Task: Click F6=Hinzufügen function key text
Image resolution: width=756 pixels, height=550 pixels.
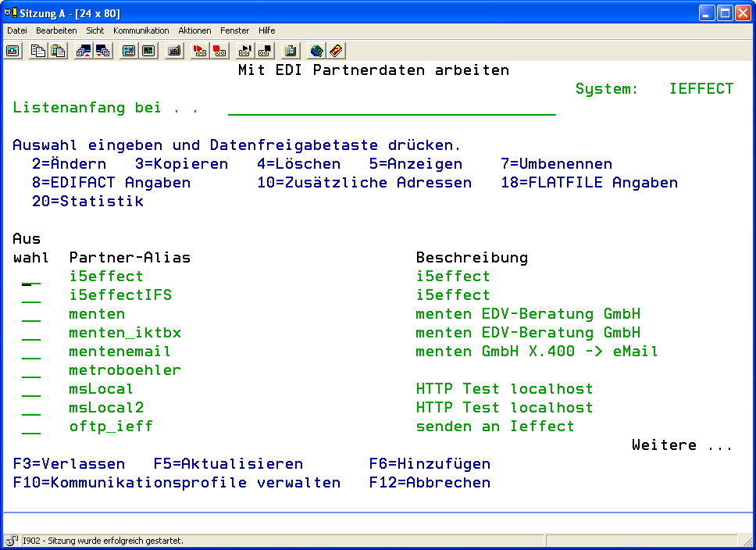Action: tap(430, 464)
